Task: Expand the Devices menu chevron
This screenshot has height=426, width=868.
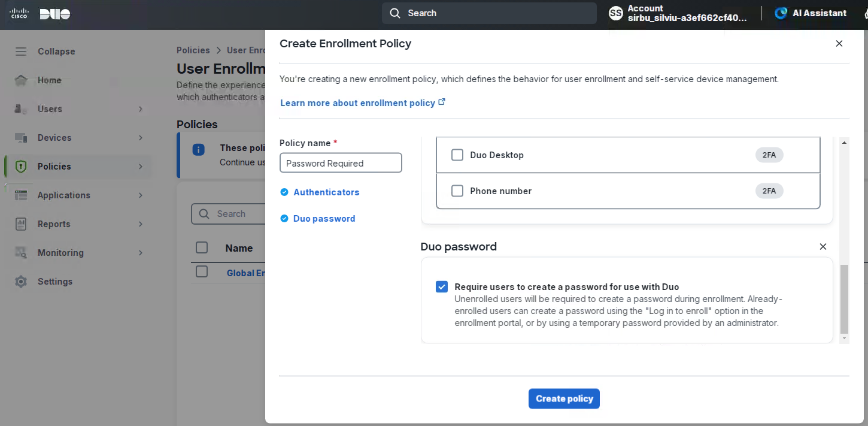Action: tap(141, 138)
